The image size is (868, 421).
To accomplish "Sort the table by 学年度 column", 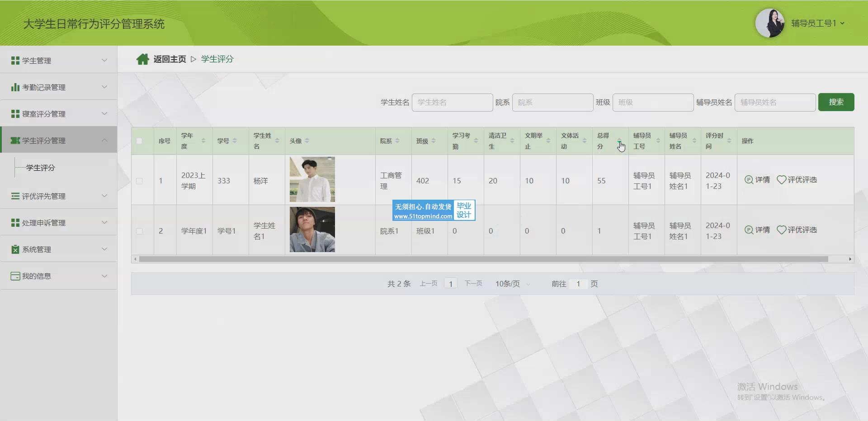I will tap(203, 141).
